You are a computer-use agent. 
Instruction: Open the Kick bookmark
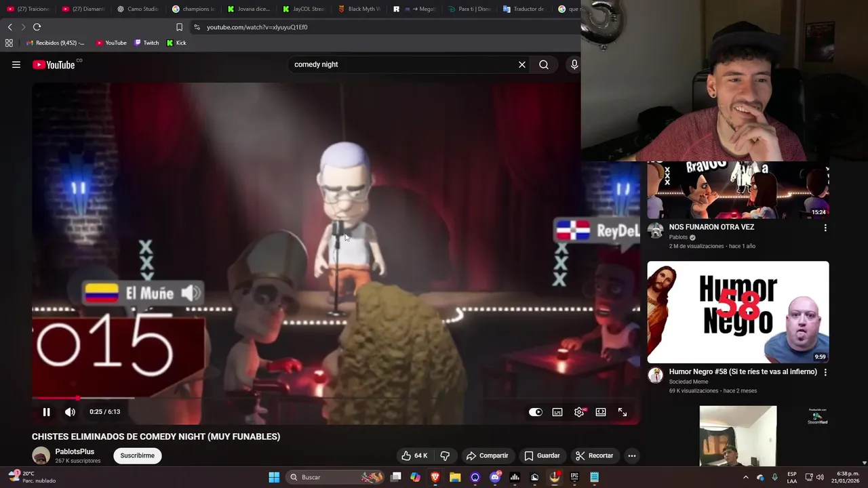point(176,43)
